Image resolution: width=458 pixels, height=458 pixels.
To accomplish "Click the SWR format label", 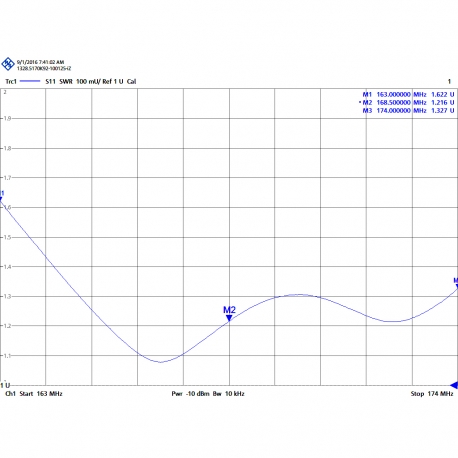I will [x=66, y=81].
